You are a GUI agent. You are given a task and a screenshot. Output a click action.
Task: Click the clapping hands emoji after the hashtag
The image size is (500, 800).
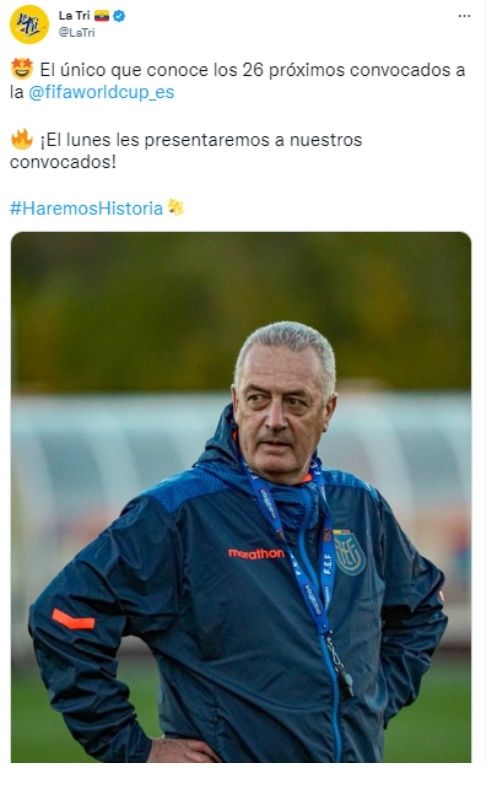click(x=176, y=208)
